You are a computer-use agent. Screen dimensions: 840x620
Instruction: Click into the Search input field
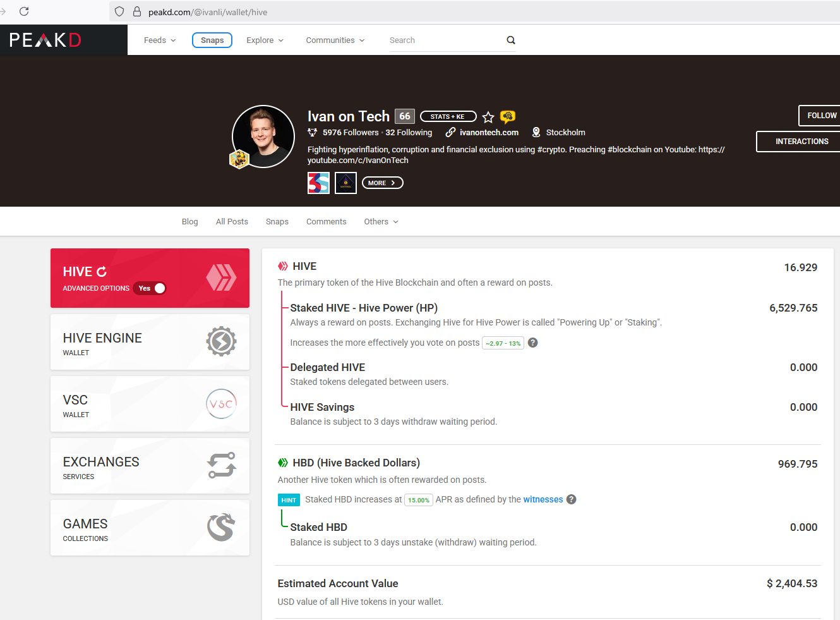coord(446,40)
